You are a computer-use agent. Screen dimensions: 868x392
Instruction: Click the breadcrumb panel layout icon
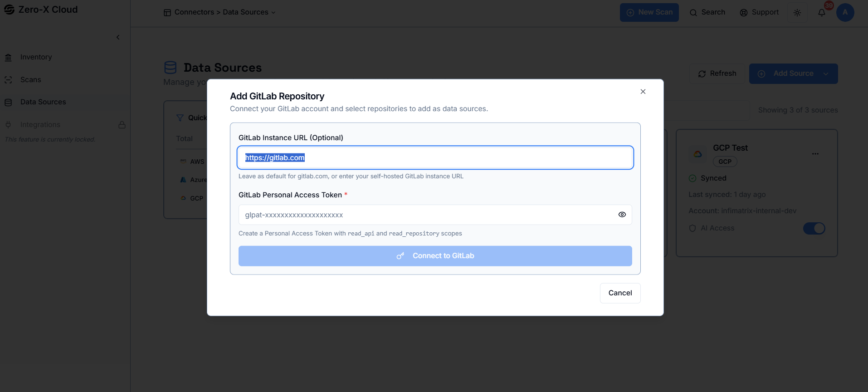click(x=167, y=13)
